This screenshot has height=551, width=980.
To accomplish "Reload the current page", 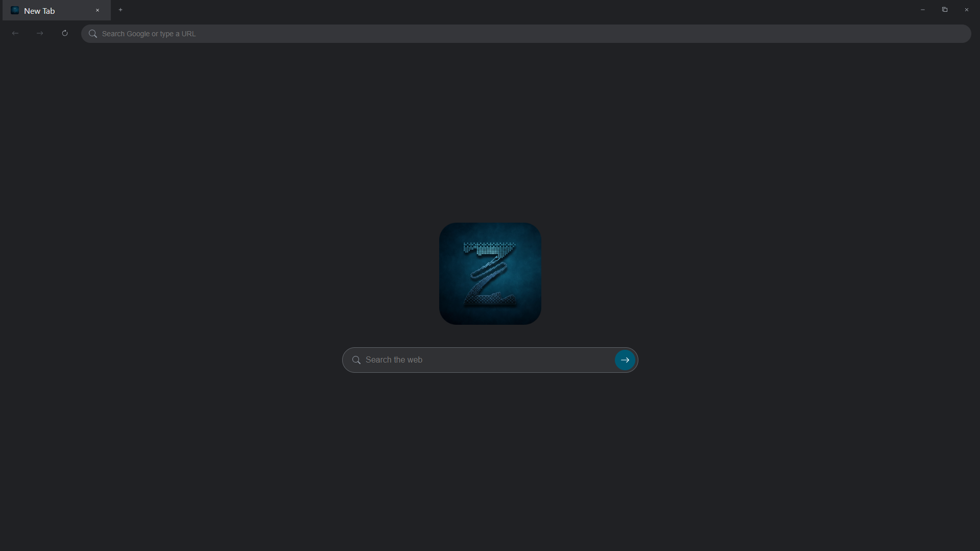I will point(64,33).
